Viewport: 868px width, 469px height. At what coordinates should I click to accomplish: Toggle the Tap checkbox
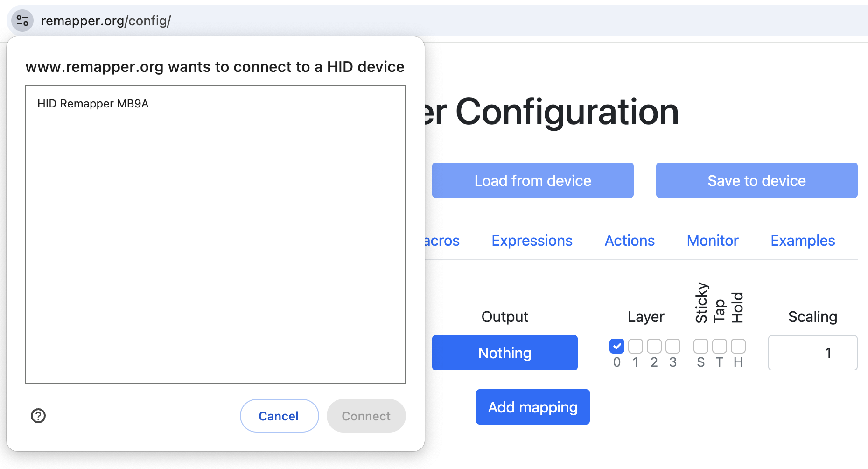720,346
